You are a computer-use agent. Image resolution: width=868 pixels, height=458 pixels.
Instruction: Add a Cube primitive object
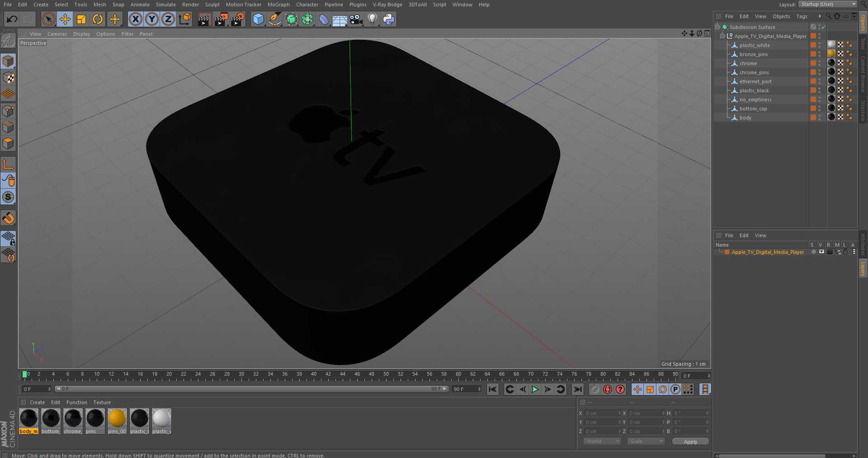258,19
